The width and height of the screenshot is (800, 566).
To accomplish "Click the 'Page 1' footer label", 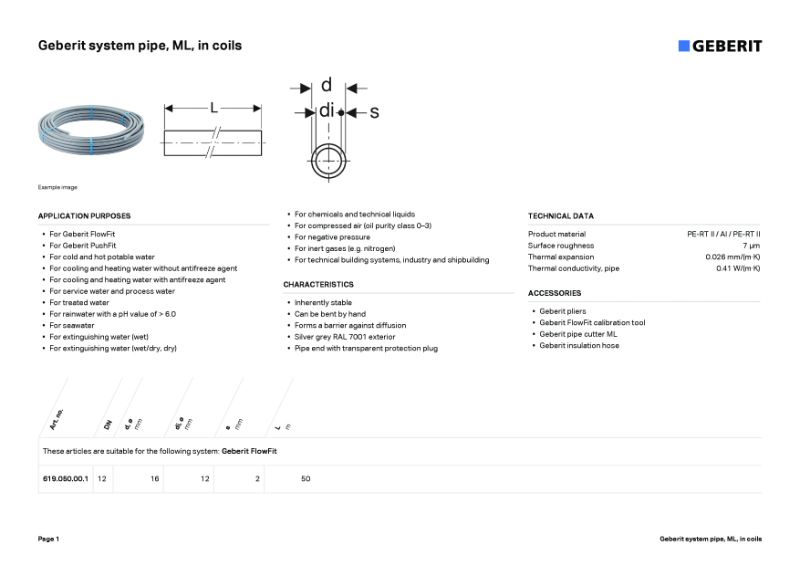I will point(49,539).
